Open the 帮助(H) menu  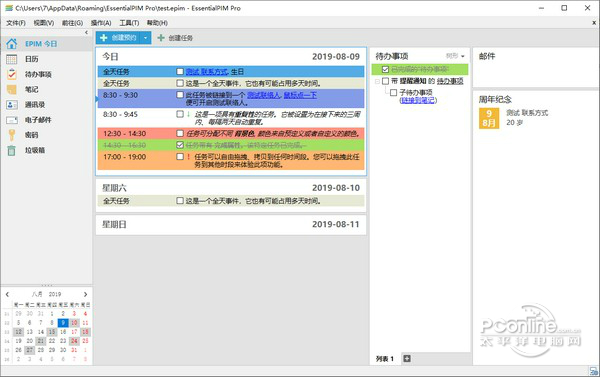click(x=157, y=23)
